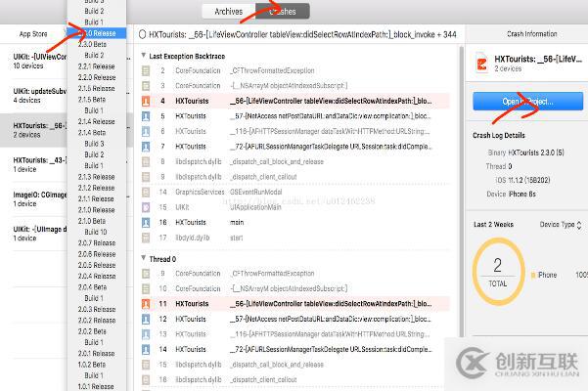Select HXTourists _56 crash with 2 devices
Viewport: 588px width, 391px height.
pyautogui.click(x=33, y=130)
